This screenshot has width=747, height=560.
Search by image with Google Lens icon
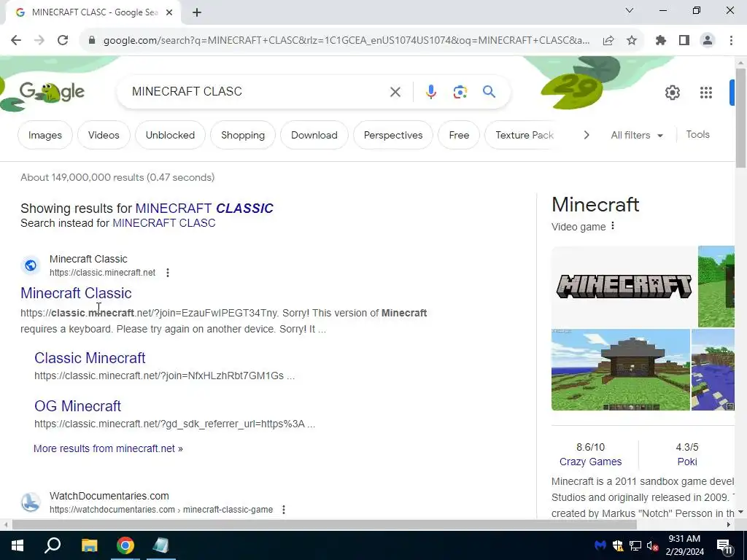tap(460, 91)
